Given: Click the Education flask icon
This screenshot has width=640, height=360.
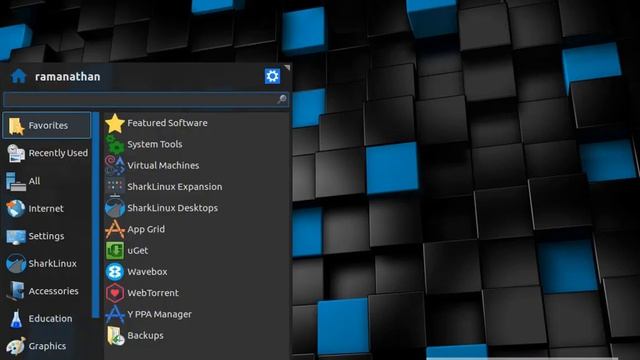Looking at the screenshot, I should pyautogui.click(x=16, y=319).
